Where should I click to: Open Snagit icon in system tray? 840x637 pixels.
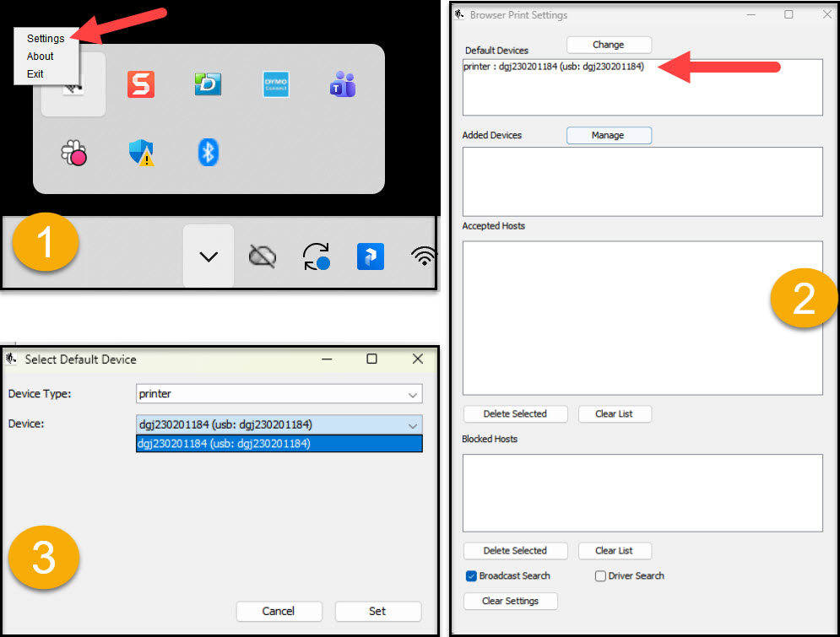tap(141, 84)
